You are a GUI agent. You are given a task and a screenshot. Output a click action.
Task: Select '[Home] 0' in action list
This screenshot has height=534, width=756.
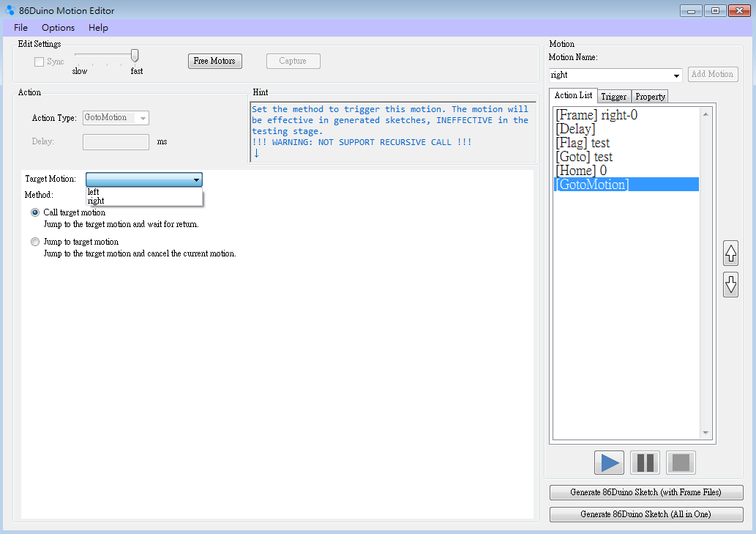tap(626, 170)
